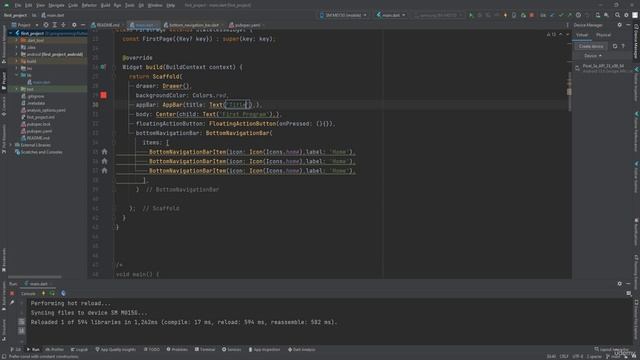Select the Physical tab in Device Manager
The height and width of the screenshot is (360, 640).
coord(603,35)
